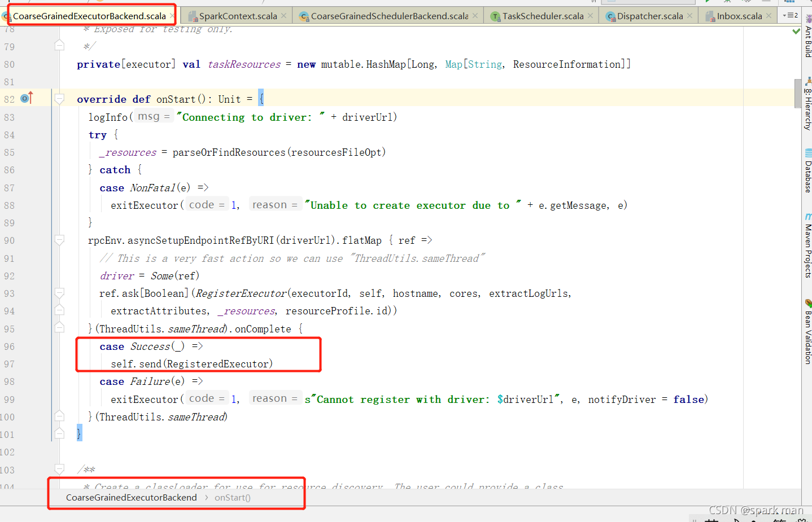
Task: Click extractAttributes on line 94
Action: (159, 311)
